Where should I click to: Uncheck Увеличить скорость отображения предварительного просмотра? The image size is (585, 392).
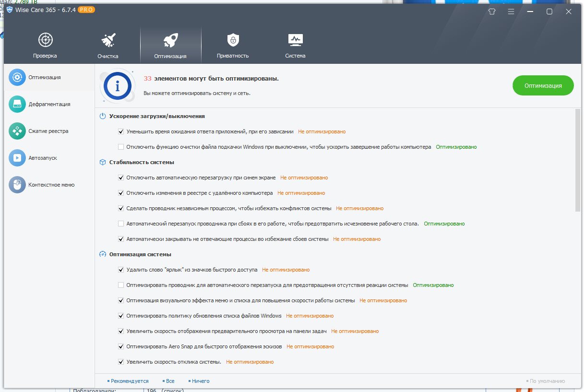[x=121, y=331]
